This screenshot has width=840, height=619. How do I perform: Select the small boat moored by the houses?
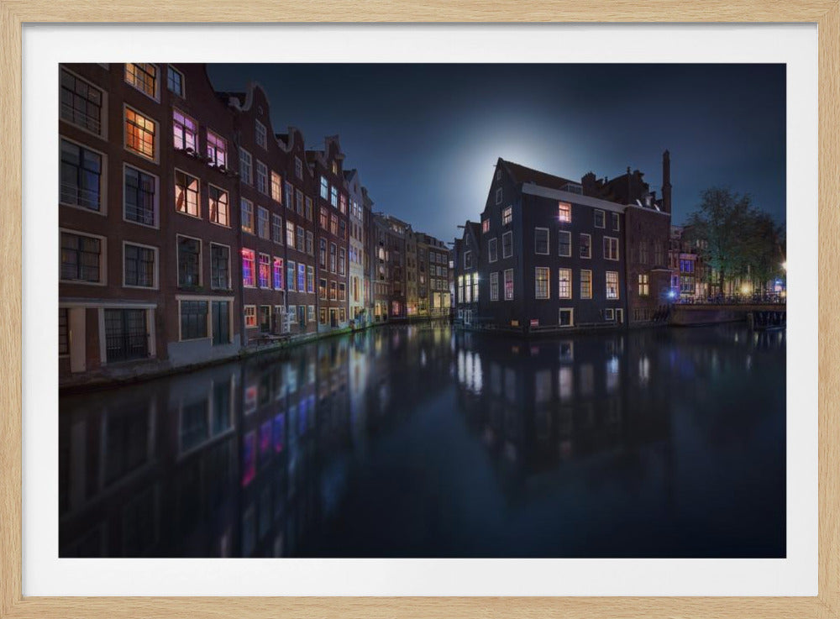pos(277,336)
